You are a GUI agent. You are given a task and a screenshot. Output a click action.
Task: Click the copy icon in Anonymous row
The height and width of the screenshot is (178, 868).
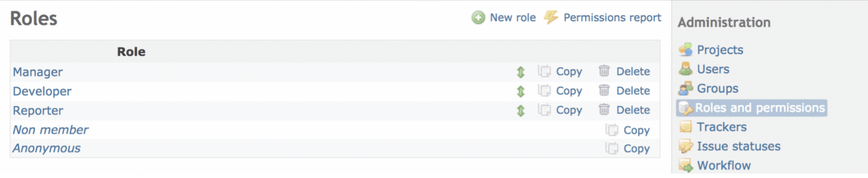pyautogui.click(x=612, y=148)
